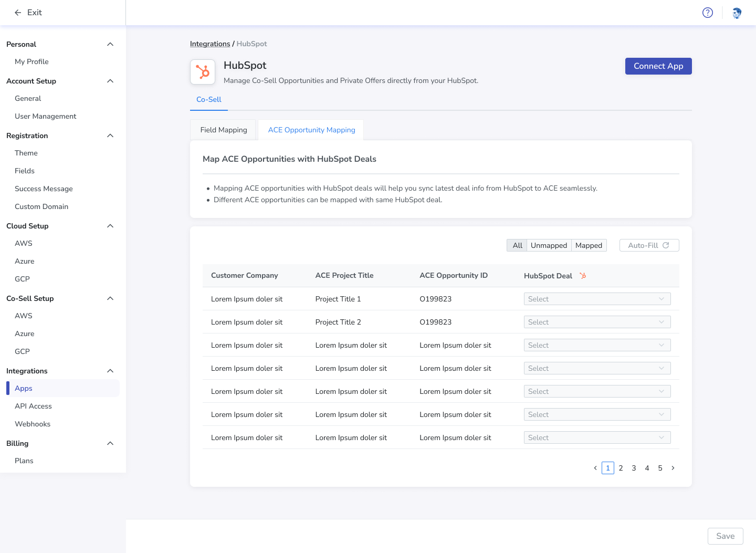Open General under Account Setup
The width and height of the screenshot is (756, 553).
click(x=28, y=98)
